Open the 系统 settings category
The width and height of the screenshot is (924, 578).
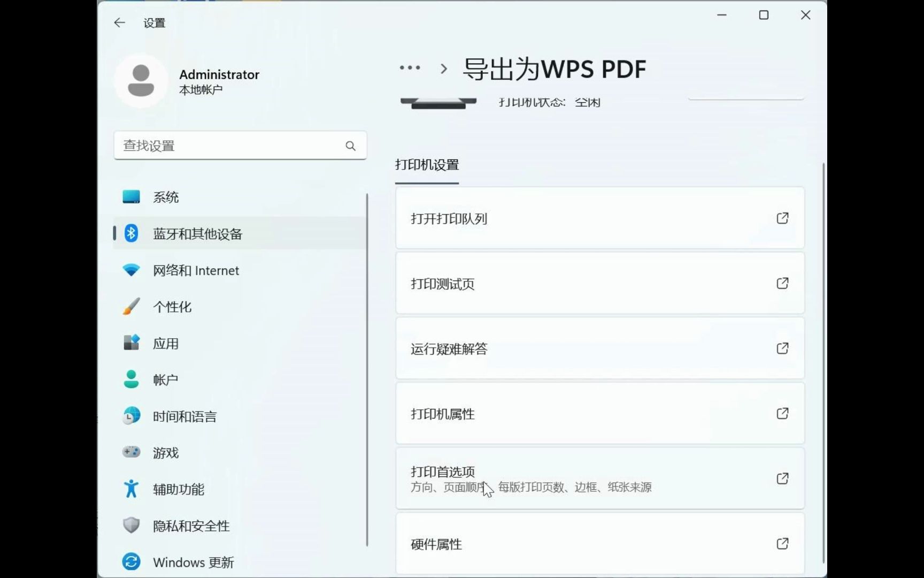click(x=240, y=197)
